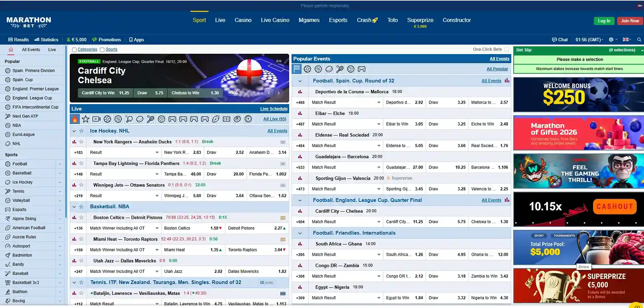644x308 pixels.
Task: Tick the Categories checkbox
Action: tap(74, 50)
